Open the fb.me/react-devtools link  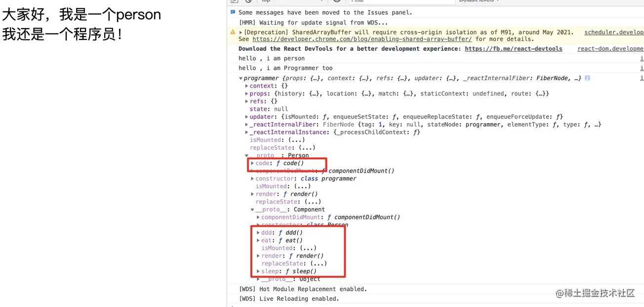[x=514, y=49]
